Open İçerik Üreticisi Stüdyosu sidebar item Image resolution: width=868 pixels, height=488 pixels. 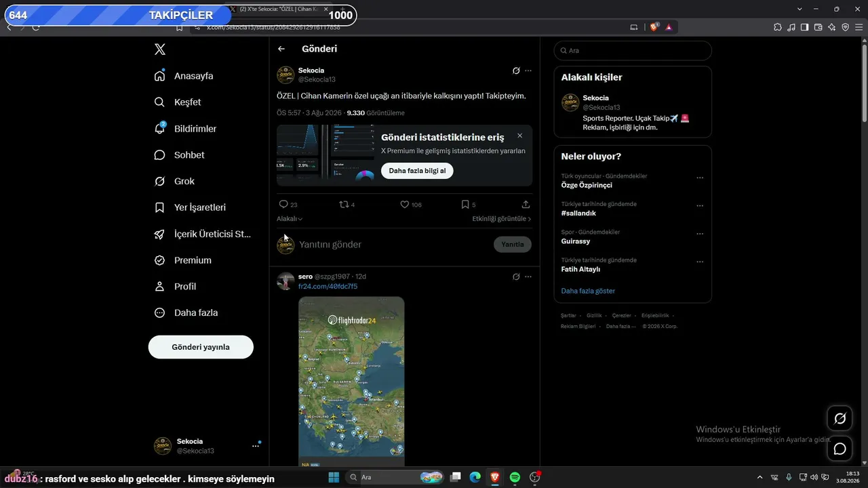click(203, 234)
